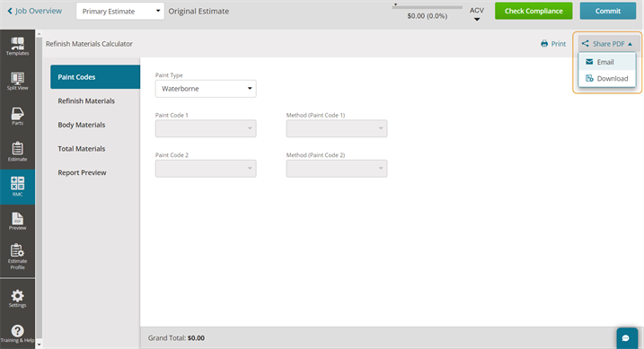The image size is (644, 349).
Task: Click sidebar scrollbar down arrow
Action: tap(39, 345)
